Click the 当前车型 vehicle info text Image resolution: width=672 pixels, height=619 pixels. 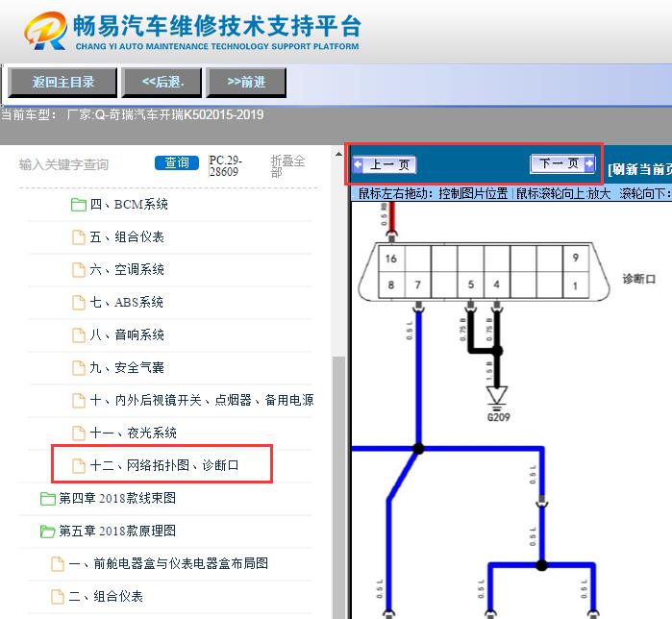pyautogui.click(x=132, y=114)
